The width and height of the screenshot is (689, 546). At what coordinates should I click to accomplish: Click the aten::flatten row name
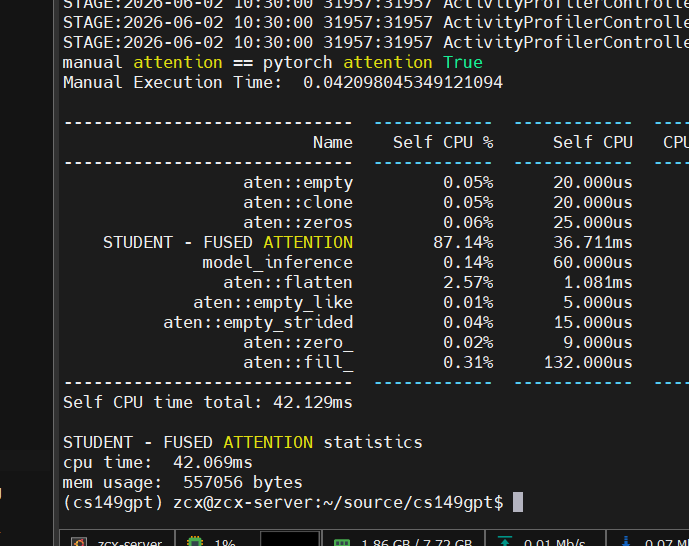click(x=288, y=282)
